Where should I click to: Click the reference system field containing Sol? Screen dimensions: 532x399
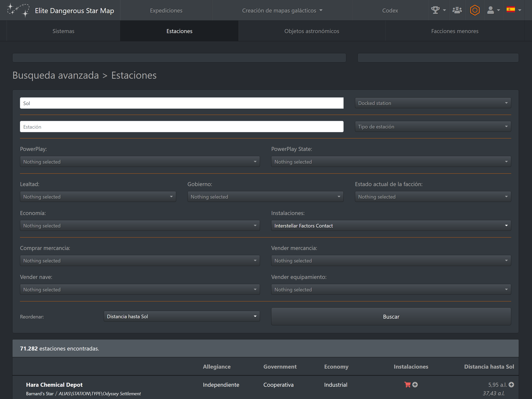tap(182, 103)
